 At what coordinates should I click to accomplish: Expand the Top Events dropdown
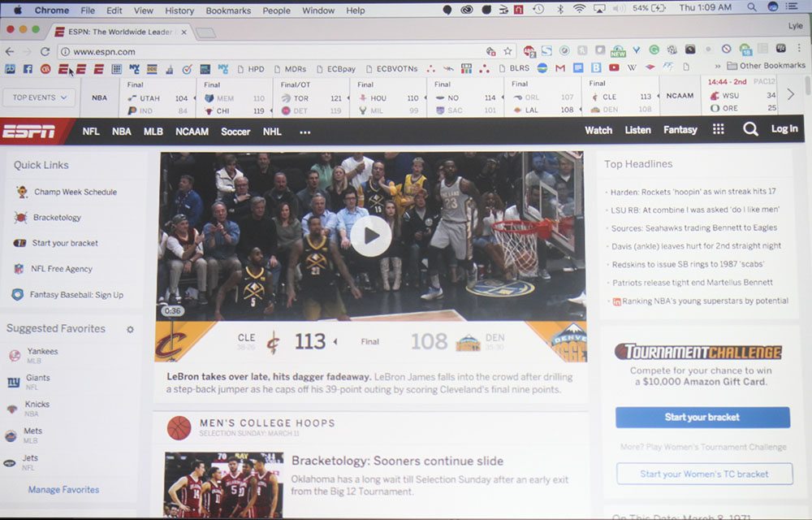(x=39, y=97)
